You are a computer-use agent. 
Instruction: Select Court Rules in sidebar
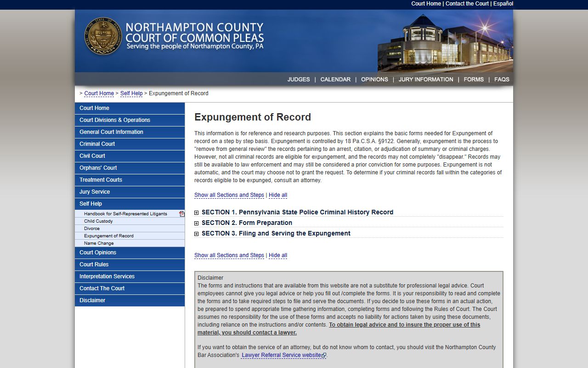[130, 264]
